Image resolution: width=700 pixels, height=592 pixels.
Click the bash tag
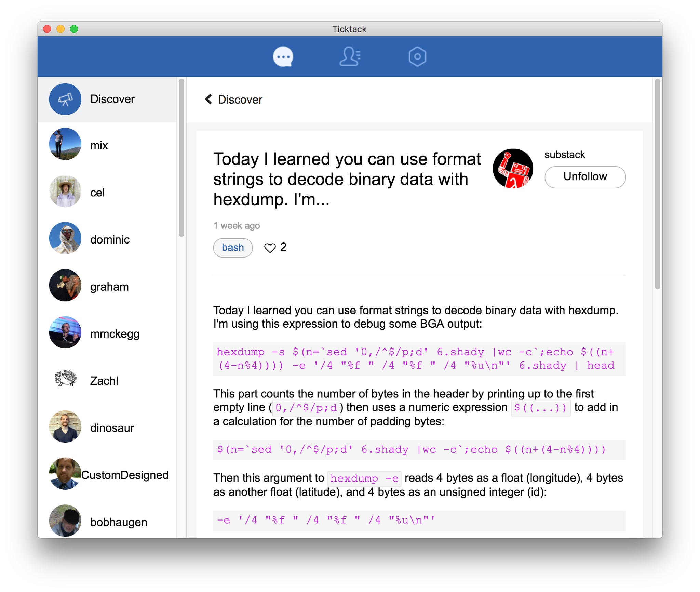tap(233, 248)
